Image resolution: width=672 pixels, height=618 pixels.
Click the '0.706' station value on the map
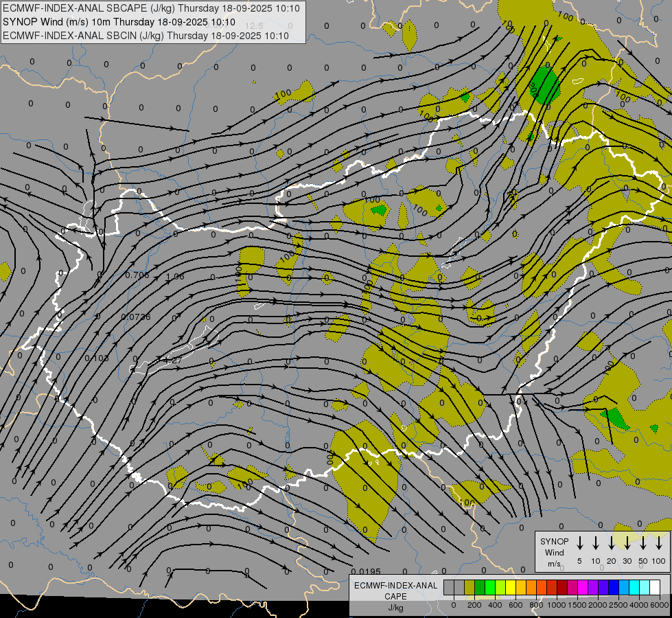coord(137,275)
